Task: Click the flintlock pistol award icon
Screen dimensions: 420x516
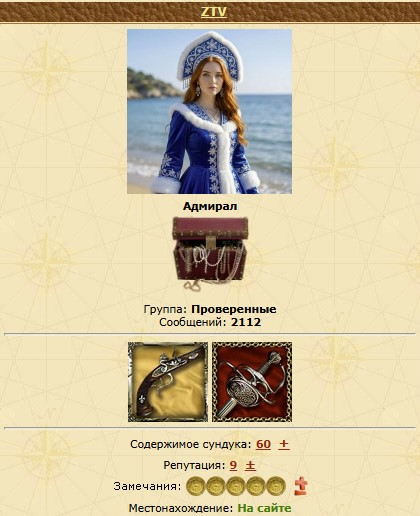Action: point(168,382)
